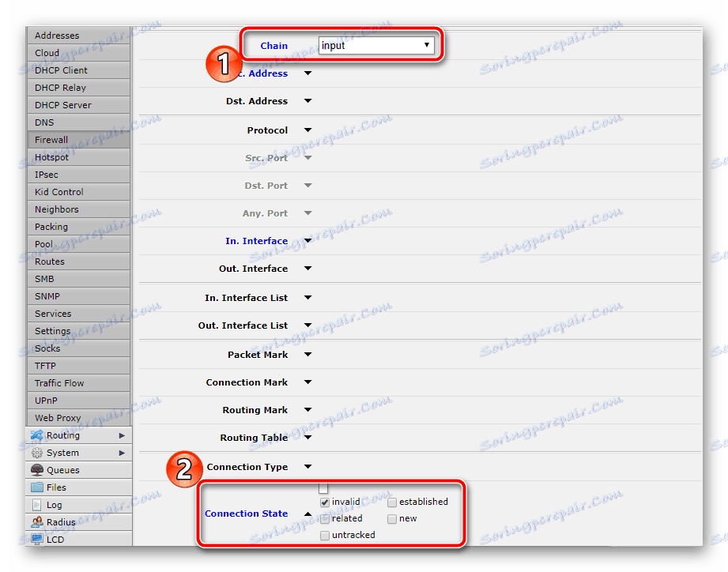The height and width of the screenshot is (572, 728).
Task: Expand the Any. Port option
Action: 307,213
